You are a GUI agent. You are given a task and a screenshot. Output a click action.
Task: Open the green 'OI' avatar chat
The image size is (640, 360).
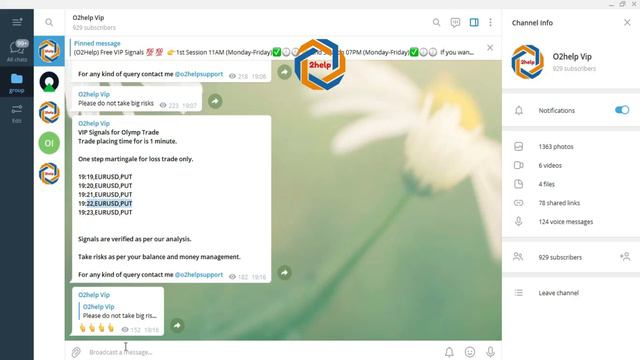(49, 143)
